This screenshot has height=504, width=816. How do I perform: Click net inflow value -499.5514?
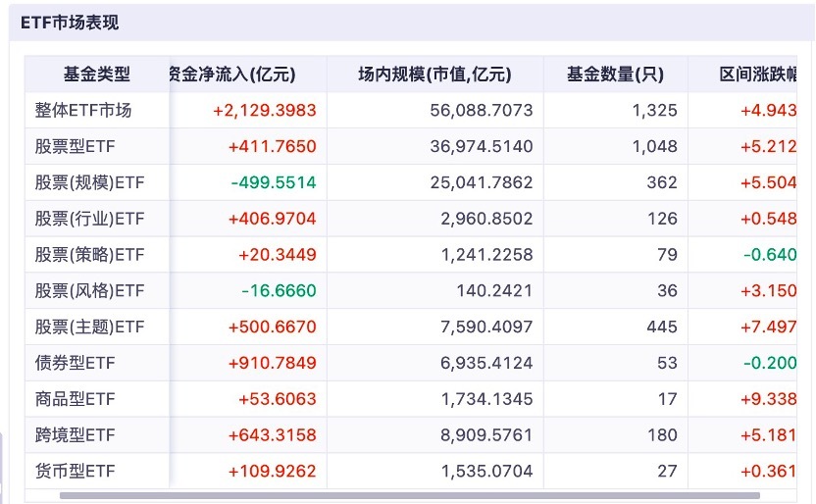click(274, 182)
